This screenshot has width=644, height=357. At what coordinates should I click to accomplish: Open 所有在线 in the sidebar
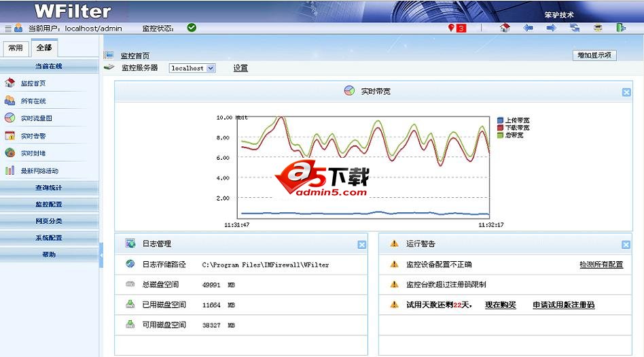click(33, 101)
